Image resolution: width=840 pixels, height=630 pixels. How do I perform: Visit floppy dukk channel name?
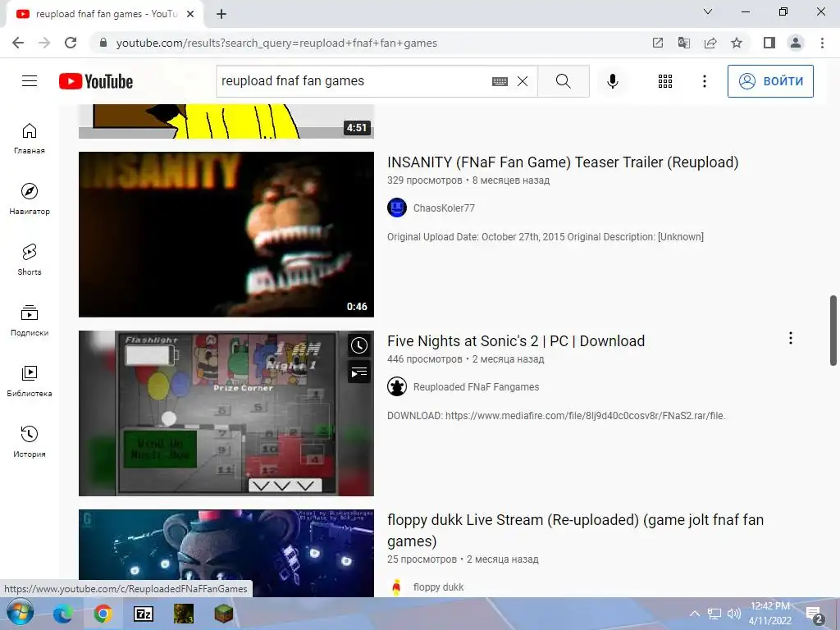coord(438,587)
